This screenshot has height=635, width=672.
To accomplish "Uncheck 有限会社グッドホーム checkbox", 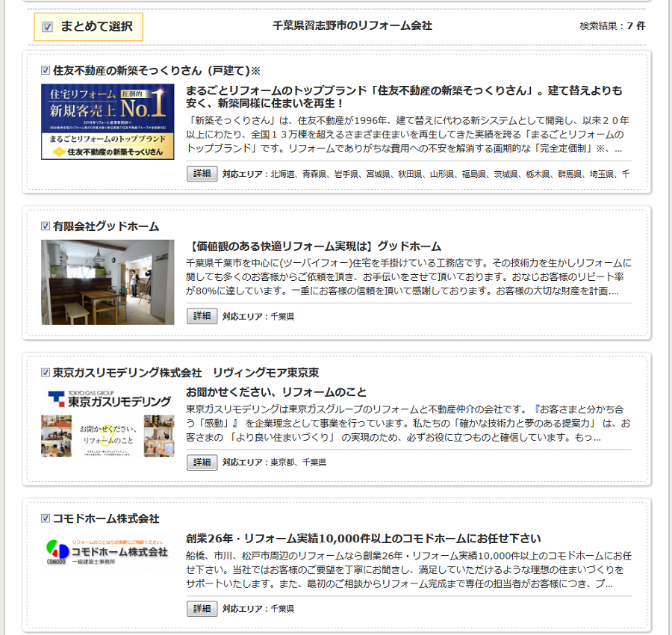I will [46, 226].
